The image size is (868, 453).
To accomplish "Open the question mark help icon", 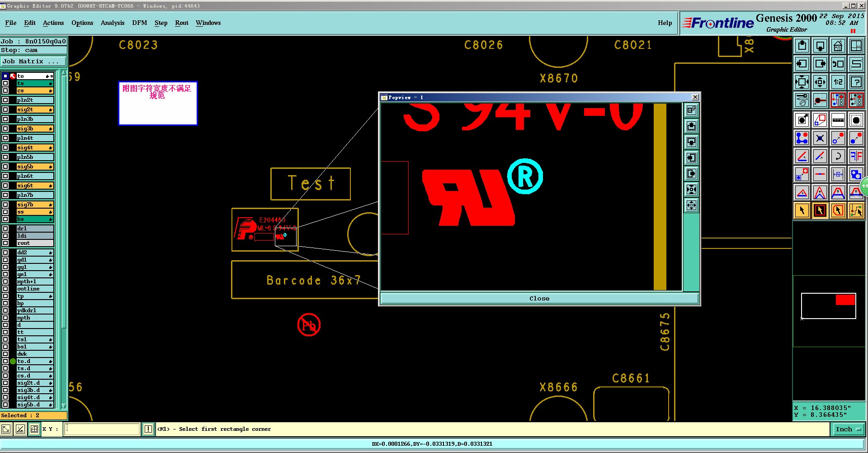I will coord(856,82).
